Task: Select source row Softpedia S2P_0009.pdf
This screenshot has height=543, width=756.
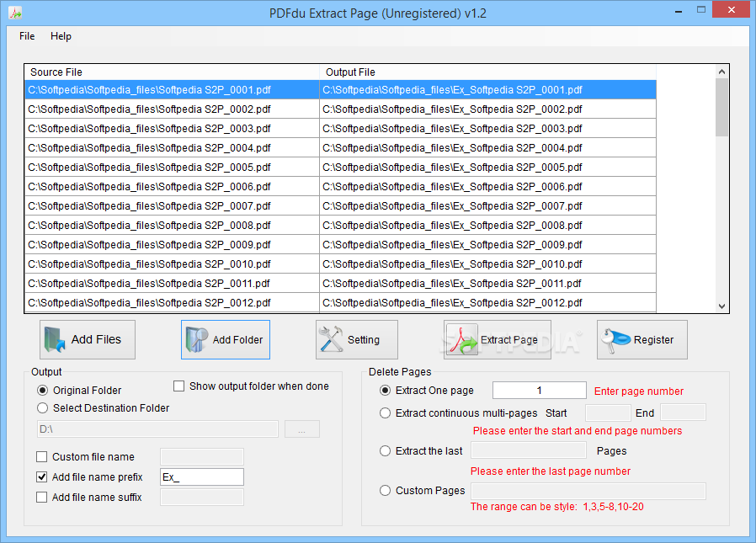Action: tap(172, 244)
